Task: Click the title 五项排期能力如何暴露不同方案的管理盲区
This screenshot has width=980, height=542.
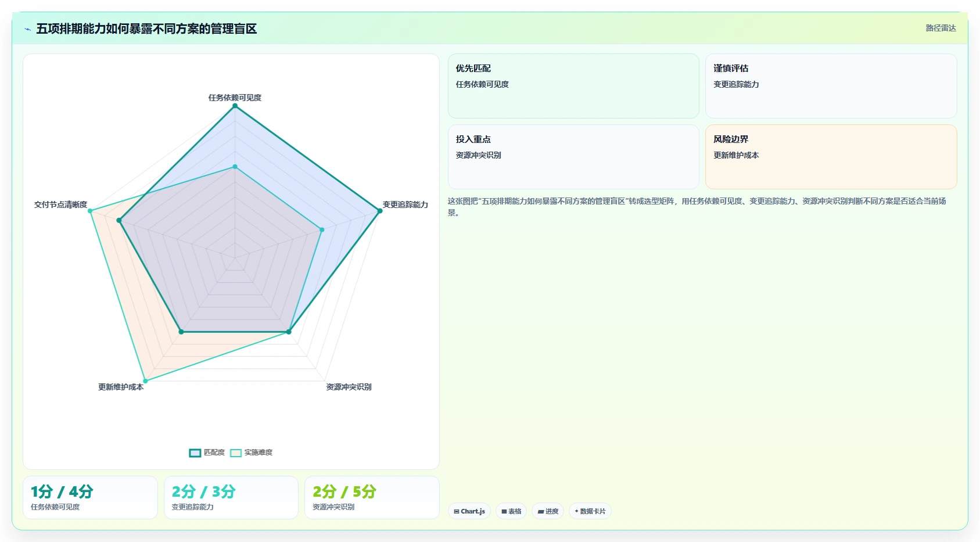Action: point(146,28)
